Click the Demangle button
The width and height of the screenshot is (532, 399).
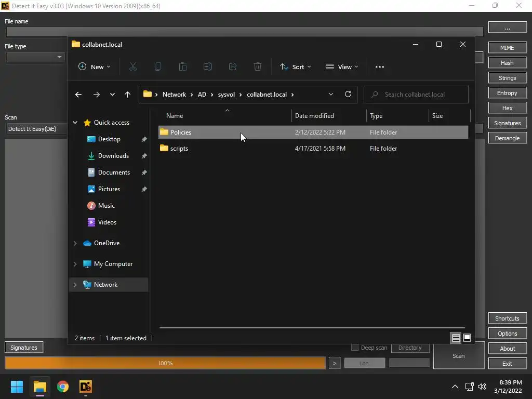[x=507, y=138]
